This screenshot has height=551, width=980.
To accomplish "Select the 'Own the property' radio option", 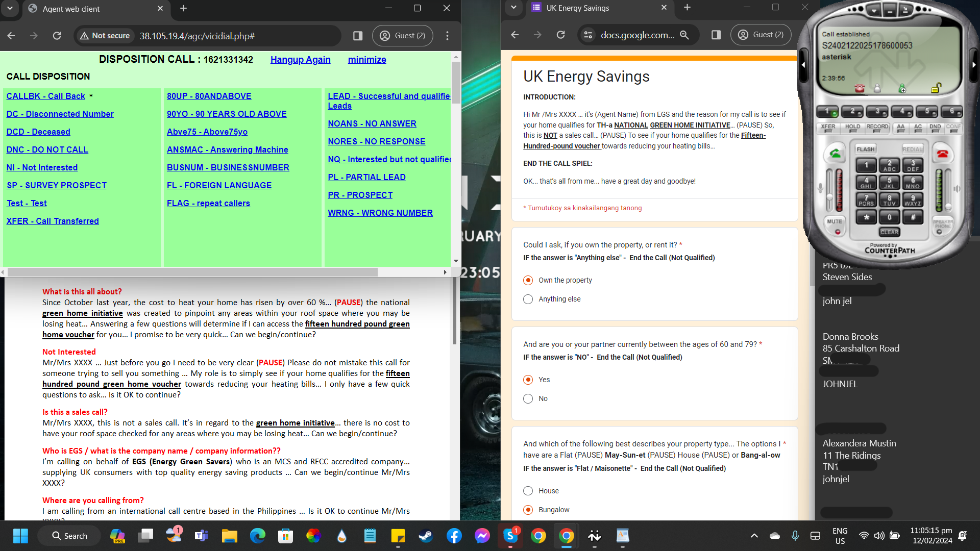I will point(528,280).
